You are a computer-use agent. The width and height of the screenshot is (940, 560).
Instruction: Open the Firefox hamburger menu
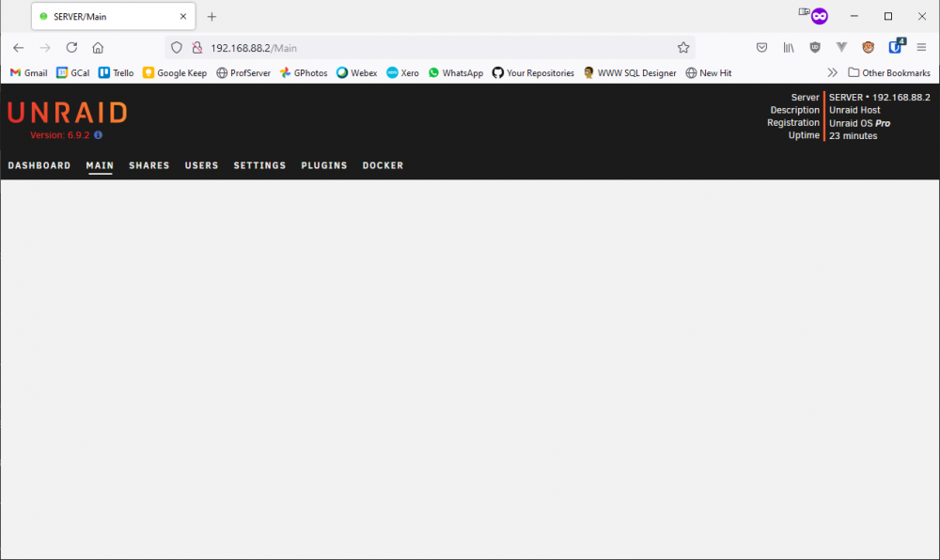tap(921, 48)
